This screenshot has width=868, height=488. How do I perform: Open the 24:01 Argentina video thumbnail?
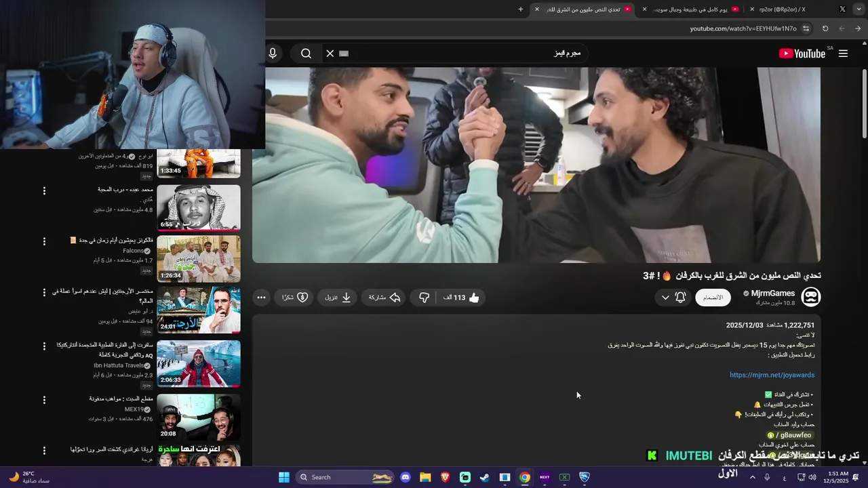pos(199,310)
